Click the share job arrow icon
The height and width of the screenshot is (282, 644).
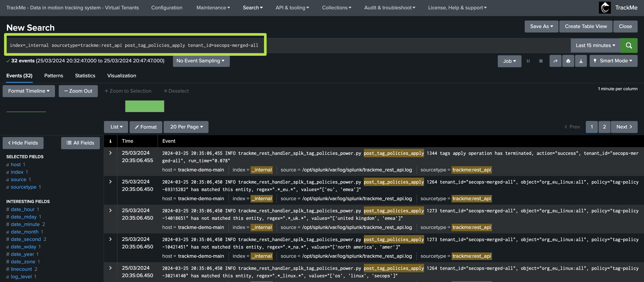pyautogui.click(x=555, y=61)
